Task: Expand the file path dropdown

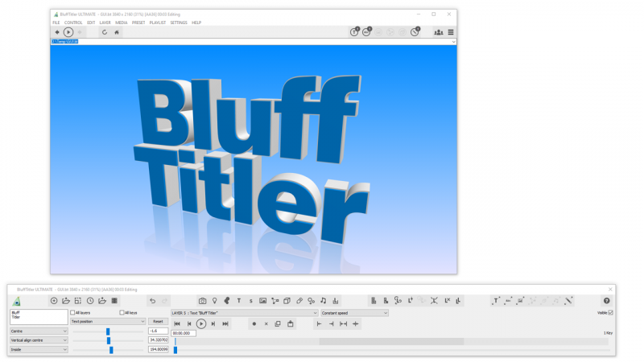Action: 453,42
